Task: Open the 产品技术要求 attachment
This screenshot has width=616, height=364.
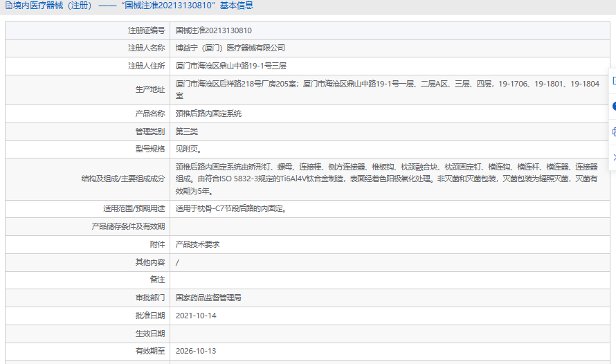Action: click(197, 244)
